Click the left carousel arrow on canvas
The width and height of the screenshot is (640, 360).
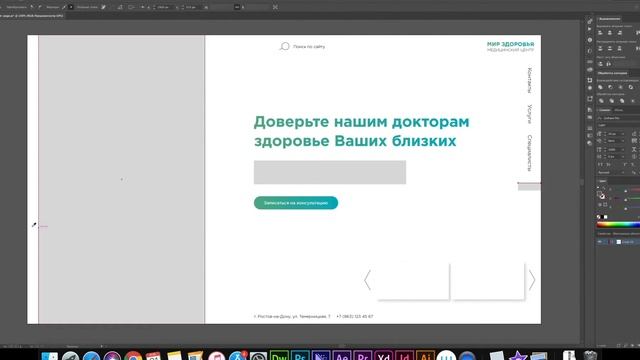[x=367, y=280]
